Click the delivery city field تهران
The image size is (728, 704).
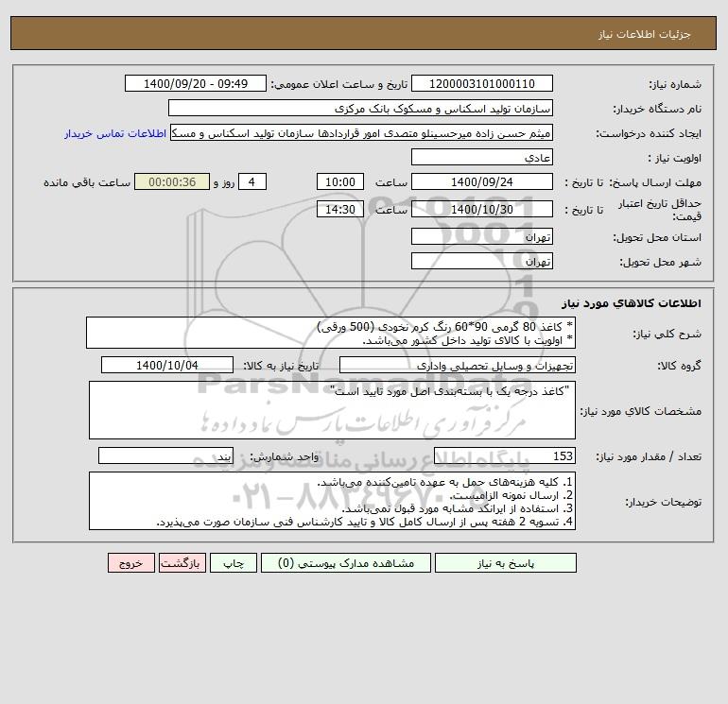(x=482, y=261)
